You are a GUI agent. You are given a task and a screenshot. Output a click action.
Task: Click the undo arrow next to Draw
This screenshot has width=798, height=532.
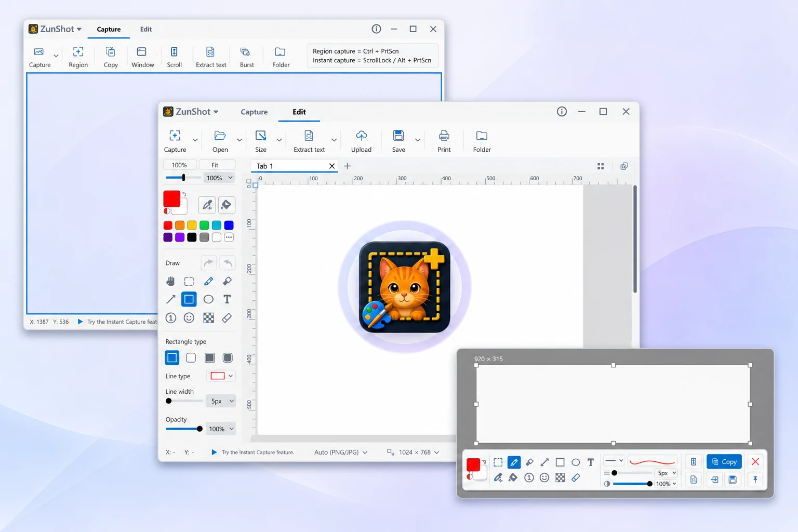point(227,263)
